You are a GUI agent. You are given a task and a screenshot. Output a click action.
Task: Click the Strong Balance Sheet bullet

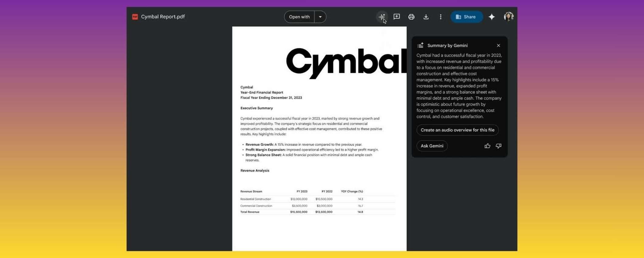tap(309, 157)
